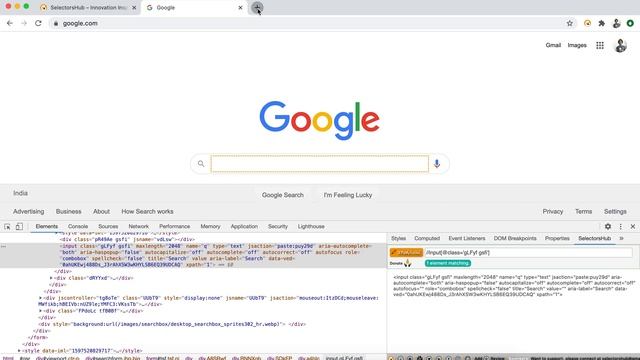Select the SelectorsHub sidebar tab
The width and height of the screenshot is (640, 360).
595,238
